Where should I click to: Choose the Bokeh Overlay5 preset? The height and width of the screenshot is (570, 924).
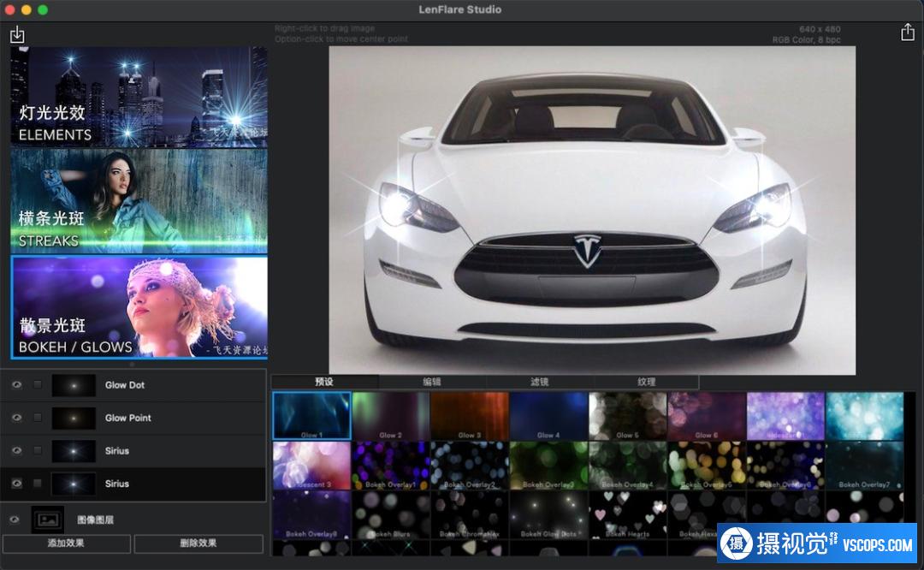click(707, 466)
